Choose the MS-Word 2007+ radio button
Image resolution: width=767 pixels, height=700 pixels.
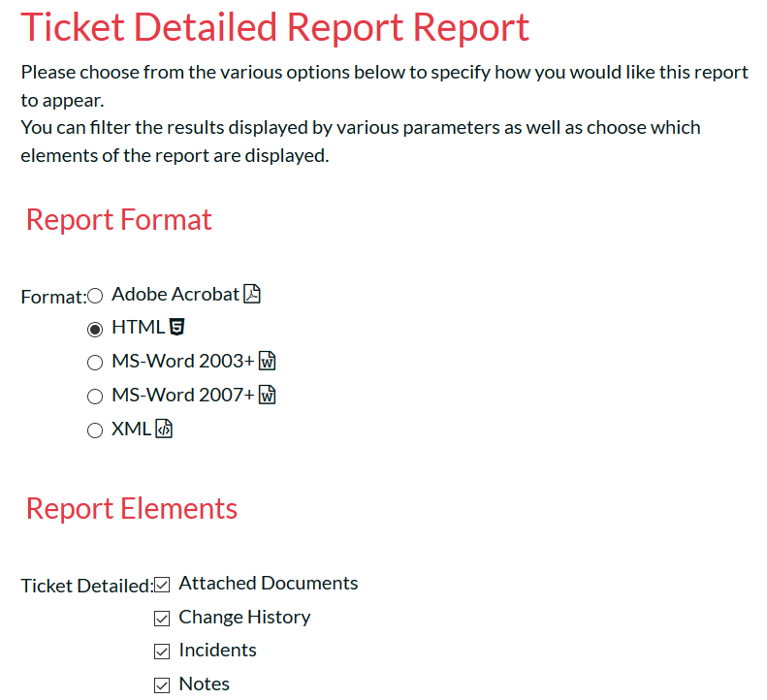(95, 397)
